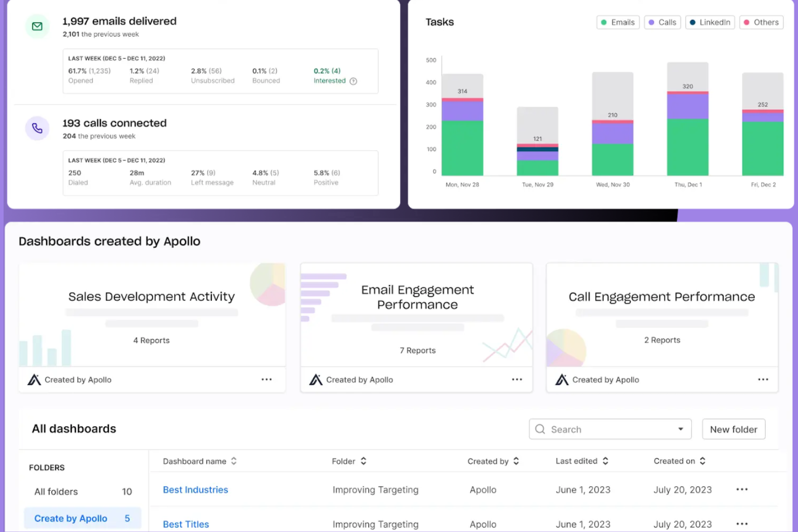Toggle the LinkedIn series in Tasks chart

coord(710,22)
